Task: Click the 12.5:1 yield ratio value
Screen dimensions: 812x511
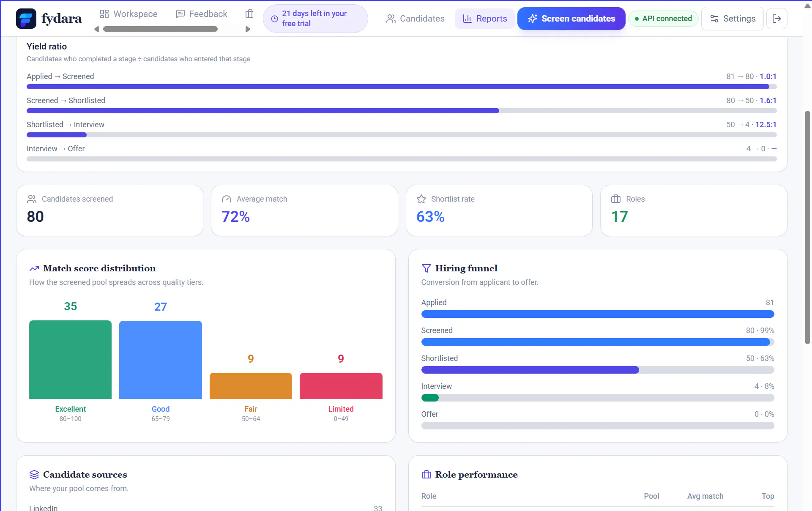Action: (x=766, y=125)
